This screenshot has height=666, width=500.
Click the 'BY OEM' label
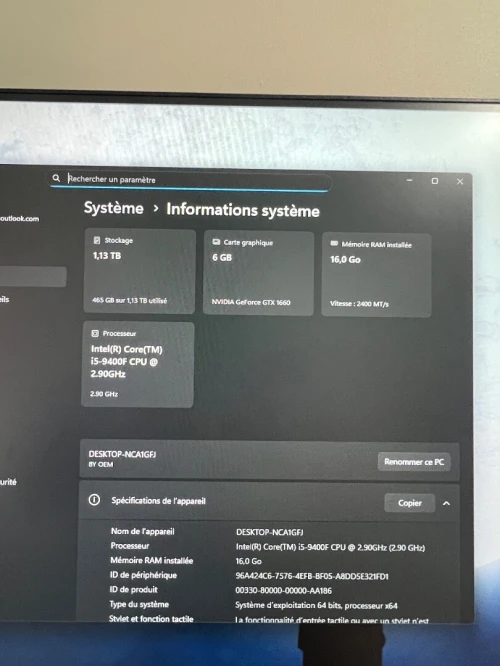point(101,465)
